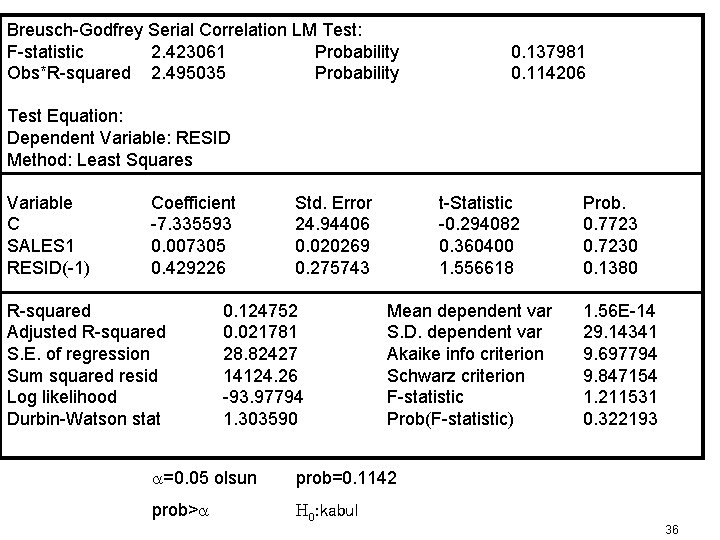Image resolution: width=720 pixels, height=540 pixels.
Task: Click the slide page number 36
Action: pyautogui.click(x=672, y=528)
